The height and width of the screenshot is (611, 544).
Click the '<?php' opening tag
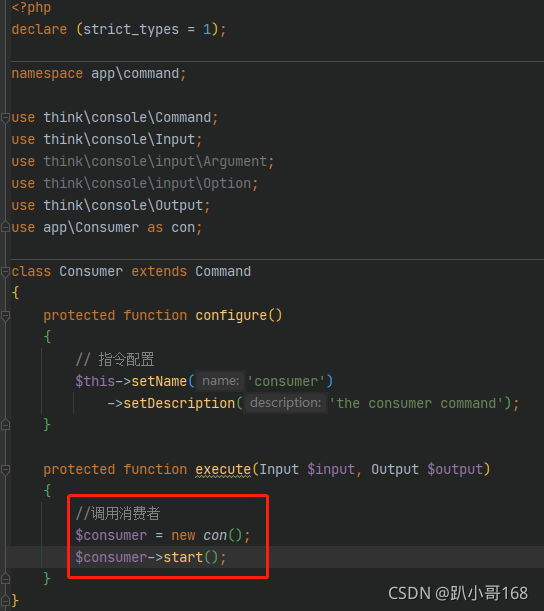click(x=31, y=8)
